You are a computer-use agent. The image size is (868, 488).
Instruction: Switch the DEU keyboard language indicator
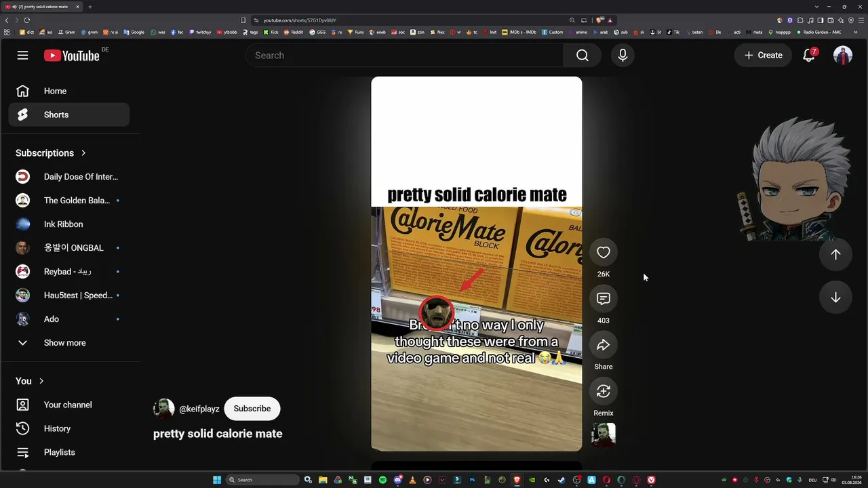812,480
